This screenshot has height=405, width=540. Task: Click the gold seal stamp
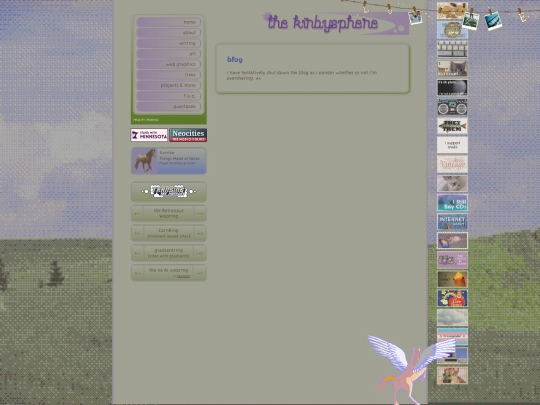click(452, 30)
